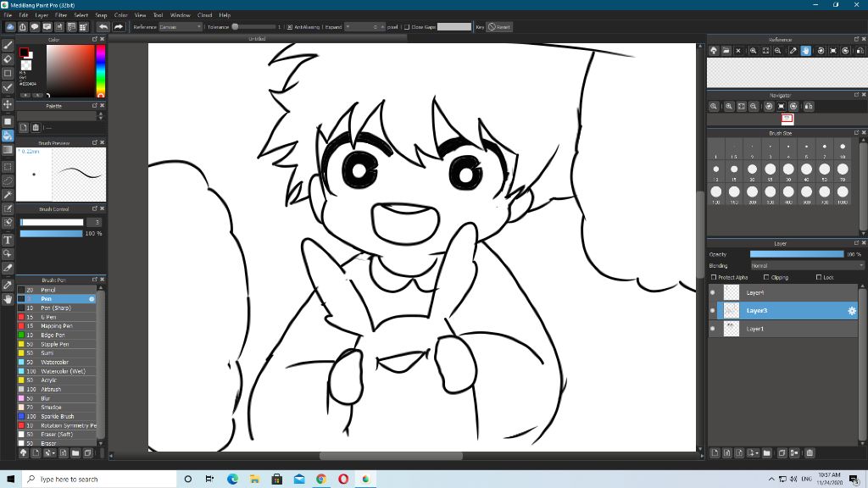868x488 pixels.
Task: Hide Layer3 visibility dot
Action: [712, 310]
